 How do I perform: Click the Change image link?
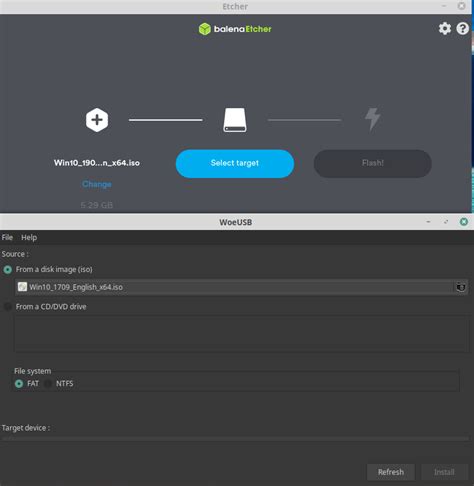(97, 184)
